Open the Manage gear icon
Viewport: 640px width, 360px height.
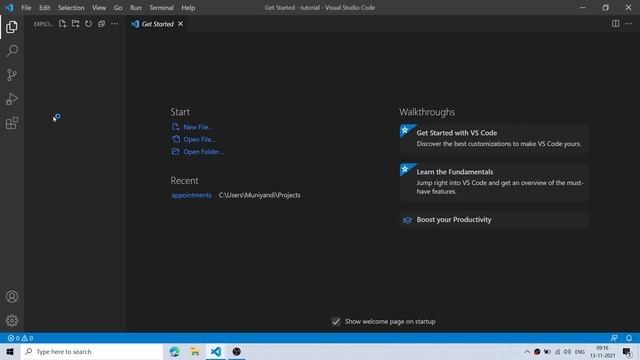coord(12,320)
